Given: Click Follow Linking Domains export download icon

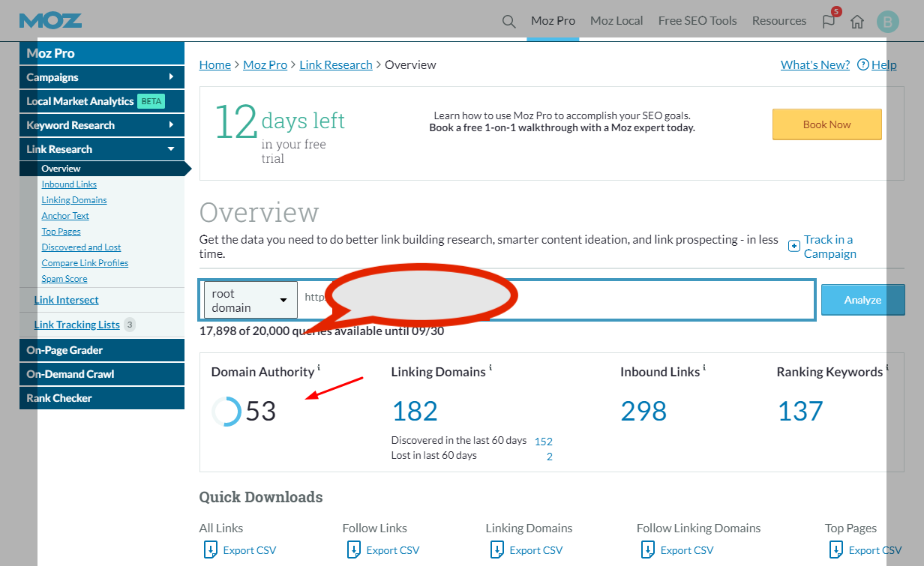Looking at the screenshot, I should [648, 550].
